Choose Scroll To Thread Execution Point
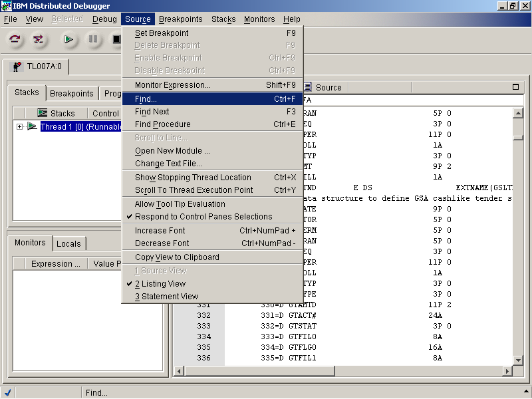Screen dimensions: 532x399 (x=212, y=190)
